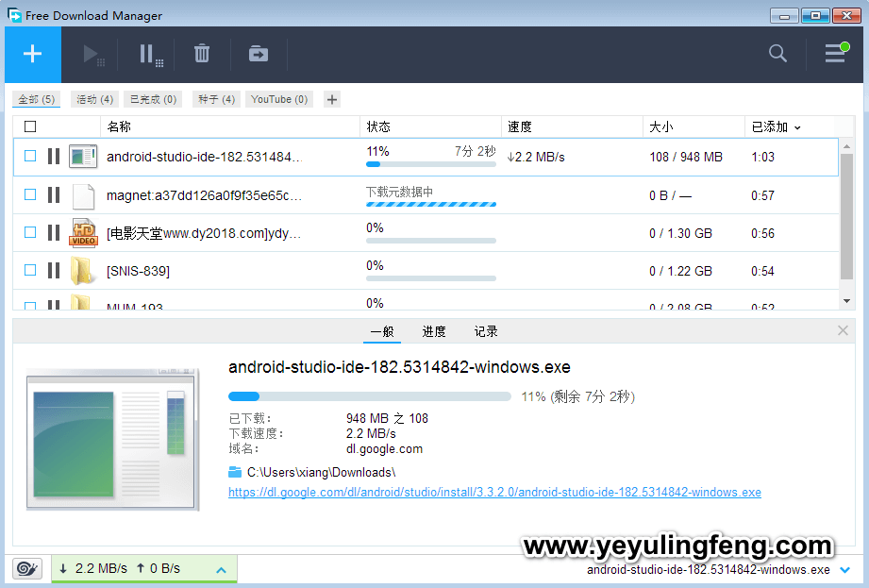
Task: Sort by 已添加 column header
Action: coord(776,126)
